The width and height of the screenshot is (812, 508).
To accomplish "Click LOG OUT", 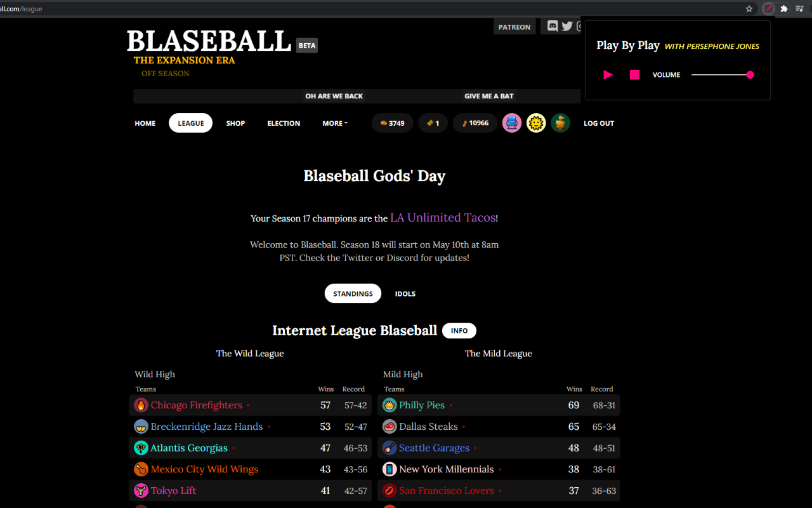I will 599,123.
